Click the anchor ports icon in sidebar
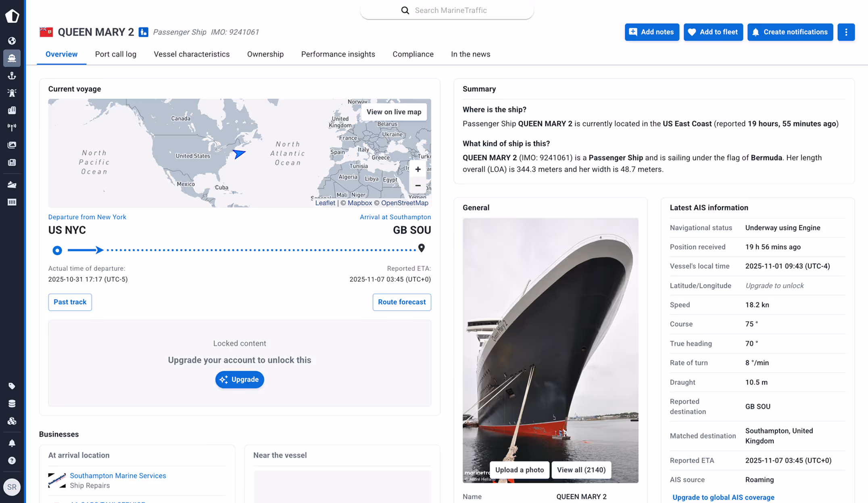This screenshot has height=503, width=868. point(12,75)
